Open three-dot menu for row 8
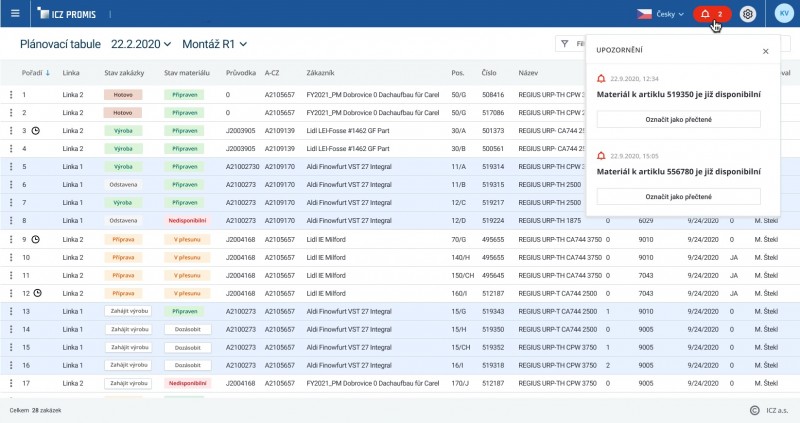Screen dimensions: 800x423 click(11, 220)
